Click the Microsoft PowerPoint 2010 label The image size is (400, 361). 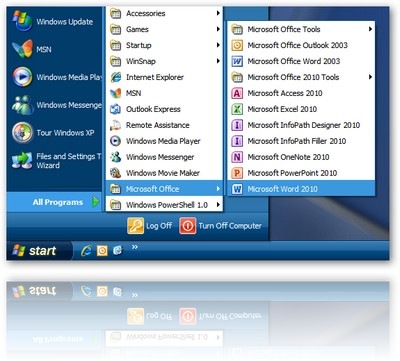tap(292, 173)
